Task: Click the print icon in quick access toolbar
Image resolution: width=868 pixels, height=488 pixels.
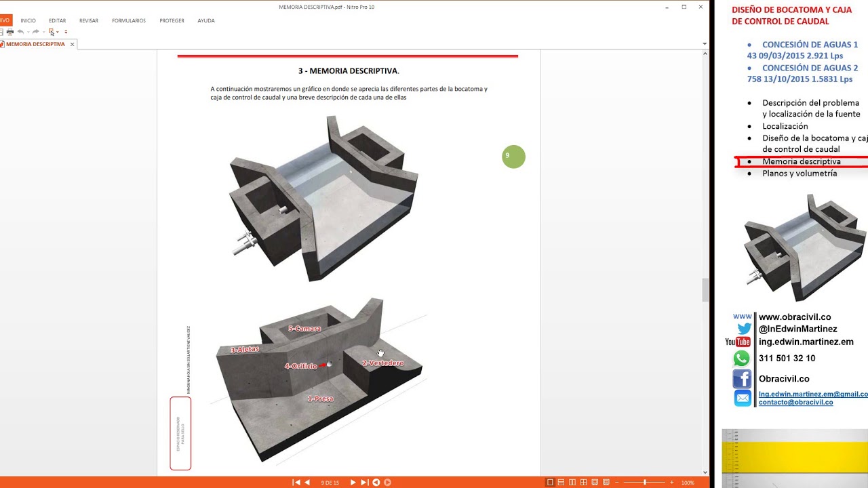Action: pyautogui.click(x=10, y=32)
